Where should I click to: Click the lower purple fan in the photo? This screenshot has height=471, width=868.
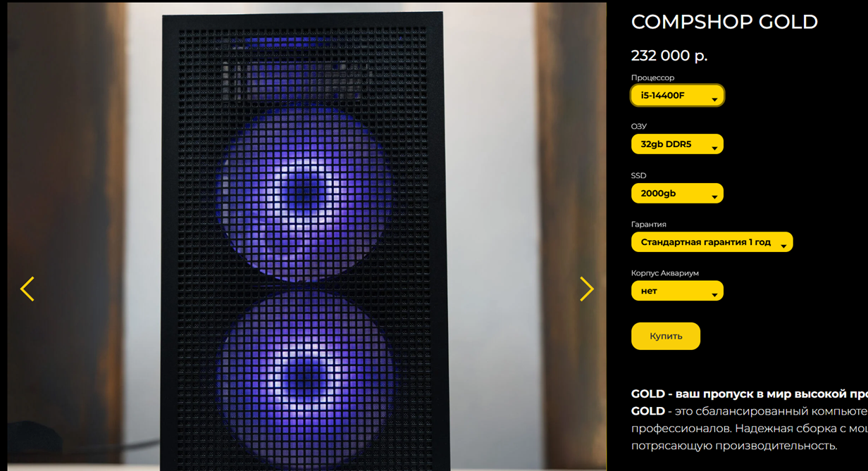tap(304, 377)
